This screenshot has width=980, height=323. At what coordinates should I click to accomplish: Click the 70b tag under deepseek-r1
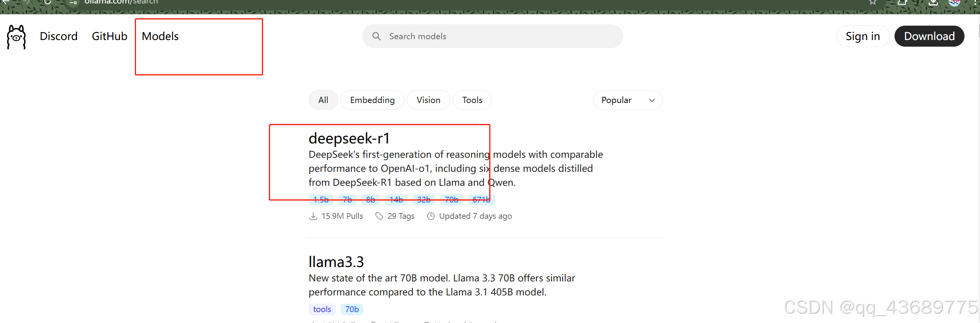452,199
